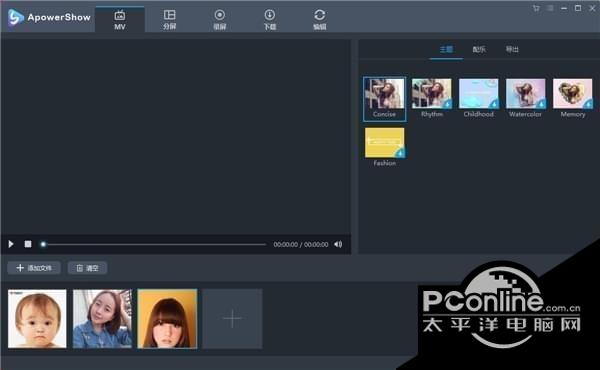Screen dimensions: 600x370
Task: Click the download badge on Rhythm theme
Action: 447,104
